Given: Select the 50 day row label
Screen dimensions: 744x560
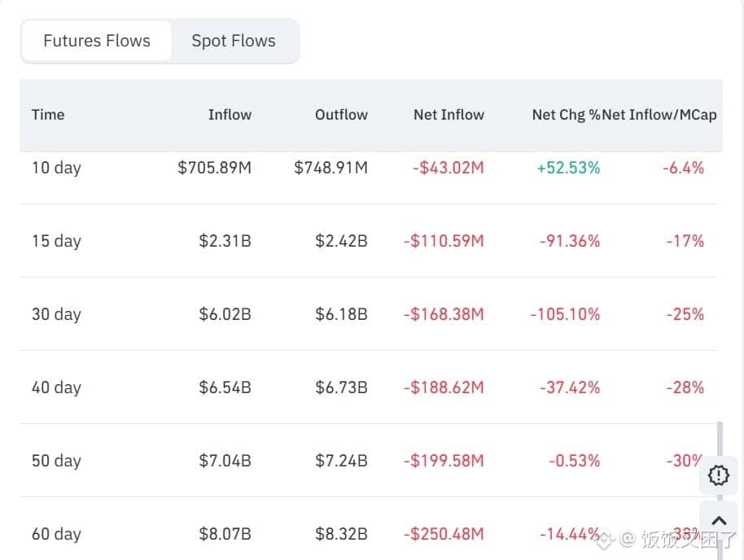Looking at the screenshot, I should (56, 461).
